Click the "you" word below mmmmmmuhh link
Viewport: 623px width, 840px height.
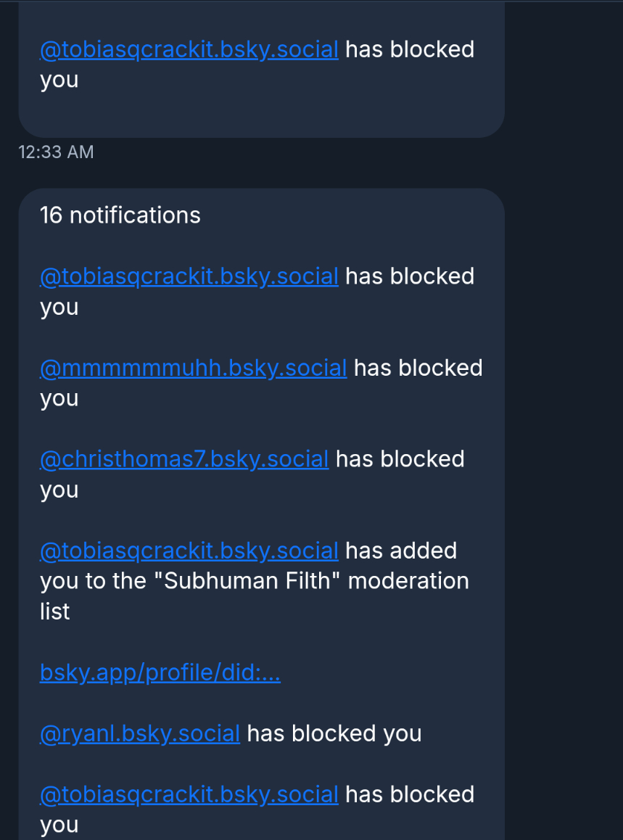pos(59,399)
